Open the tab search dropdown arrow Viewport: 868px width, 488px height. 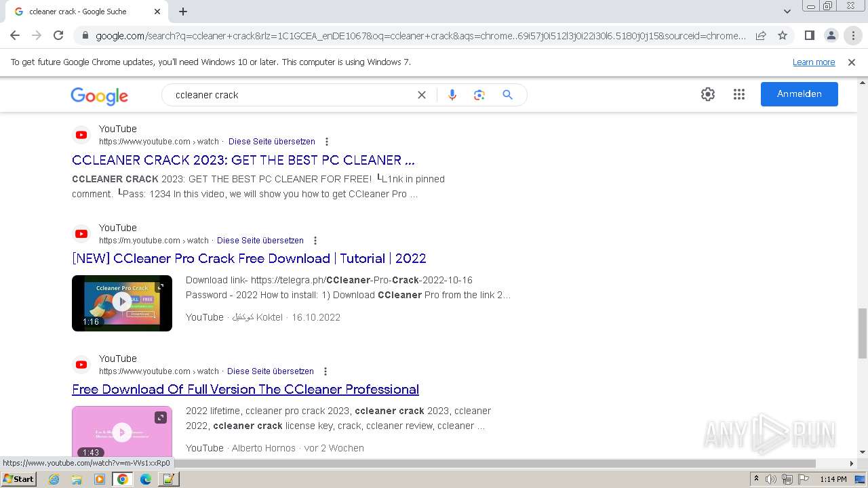click(787, 12)
